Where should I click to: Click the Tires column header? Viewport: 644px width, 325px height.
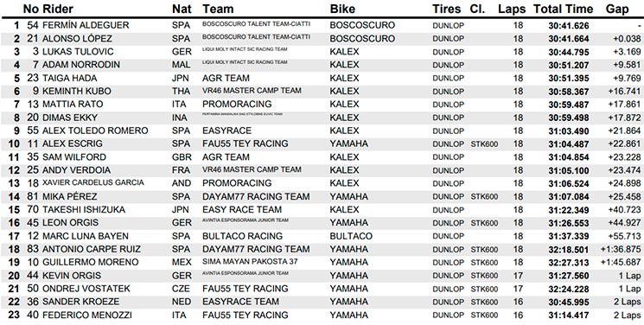(x=446, y=9)
